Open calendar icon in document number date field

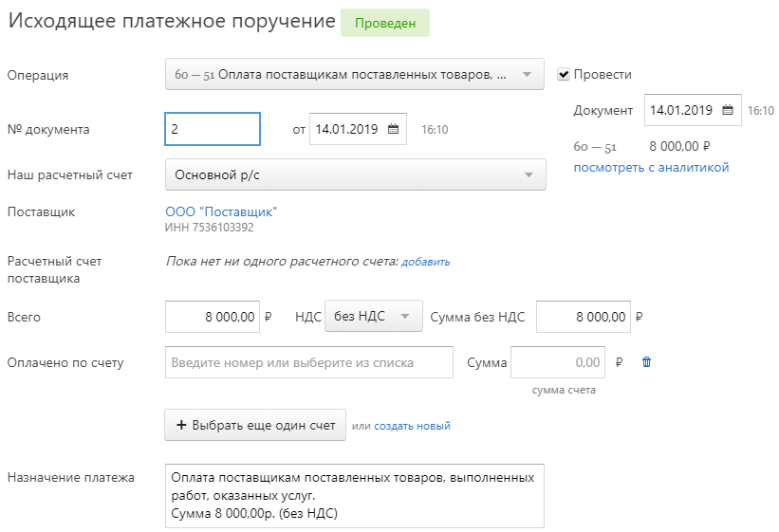(393, 130)
